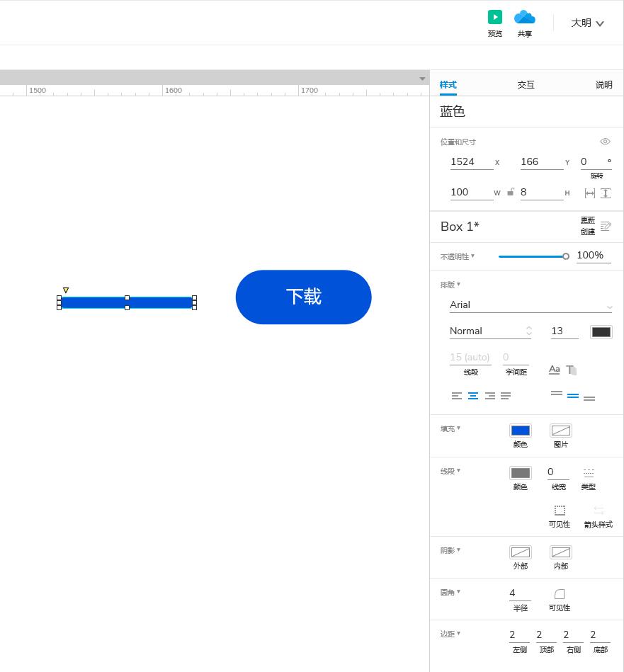The width and height of the screenshot is (624, 672).
Task: Align text to bottom vertically
Action: point(589,398)
